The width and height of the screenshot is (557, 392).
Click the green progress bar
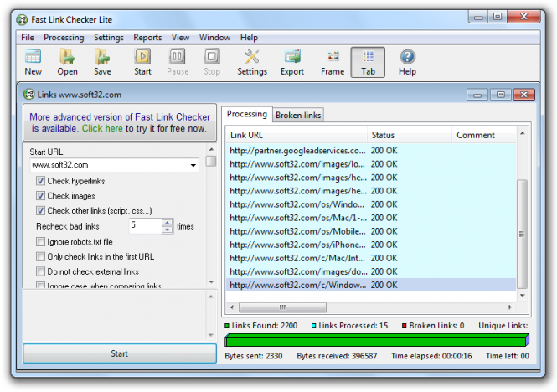click(x=377, y=340)
